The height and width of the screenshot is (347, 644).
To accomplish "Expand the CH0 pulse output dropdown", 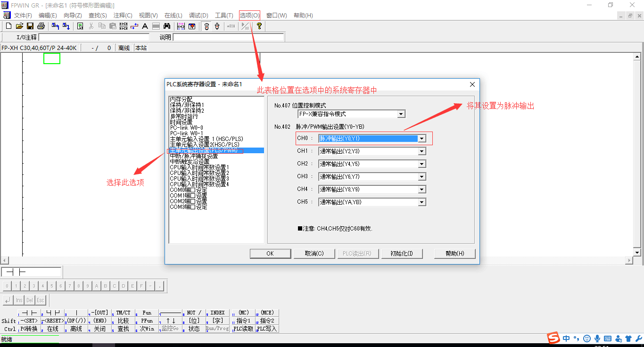I will [x=422, y=139].
